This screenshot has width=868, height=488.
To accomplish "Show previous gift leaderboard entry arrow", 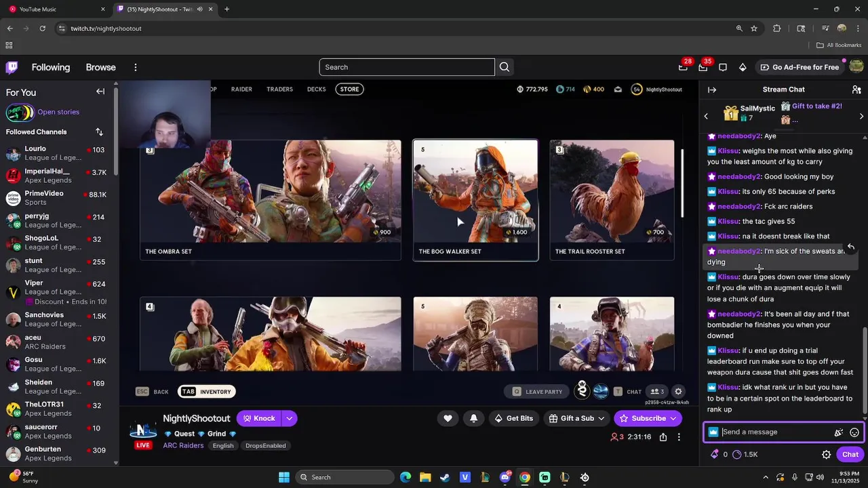I will pyautogui.click(x=706, y=116).
